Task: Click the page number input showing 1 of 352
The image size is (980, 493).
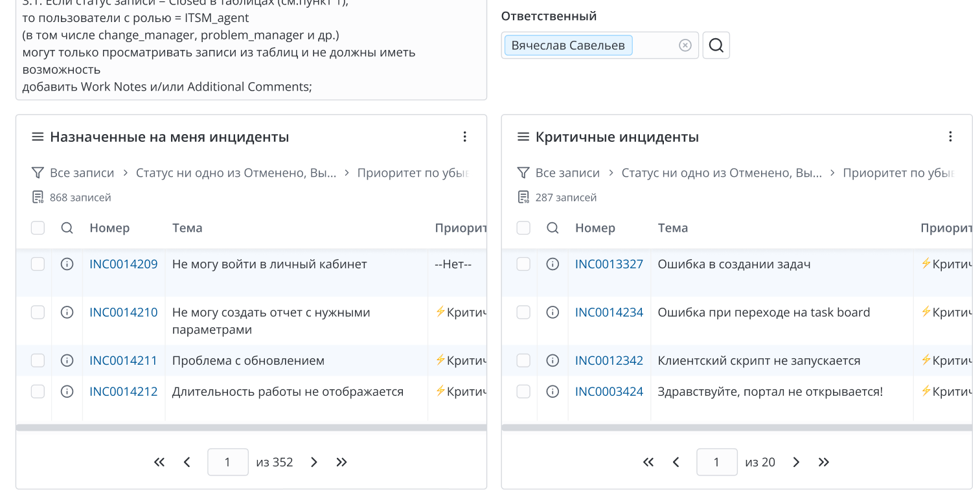Action: [227, 462]
